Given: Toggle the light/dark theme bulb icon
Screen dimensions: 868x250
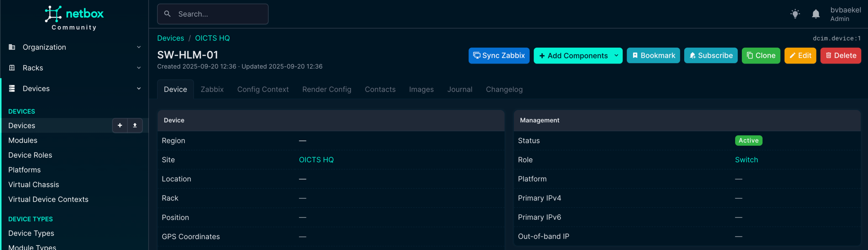Looking at the screenshot, I should click(x=795, y=14).
